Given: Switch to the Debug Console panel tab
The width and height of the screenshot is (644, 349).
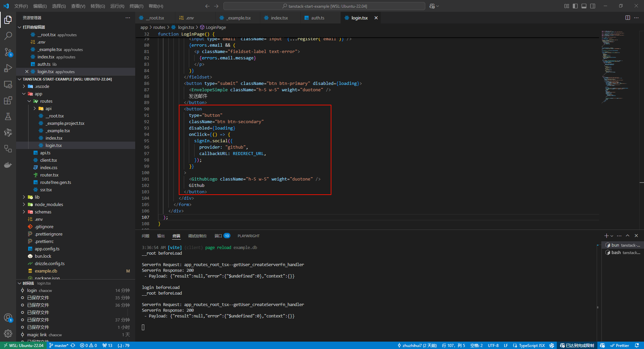Looking at the screenshot, I should (197, 236).
